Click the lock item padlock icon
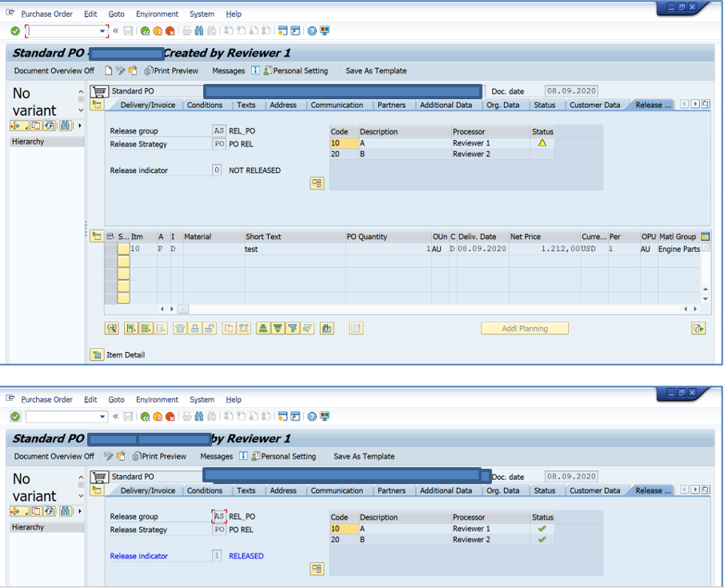 tap(195, 329)
